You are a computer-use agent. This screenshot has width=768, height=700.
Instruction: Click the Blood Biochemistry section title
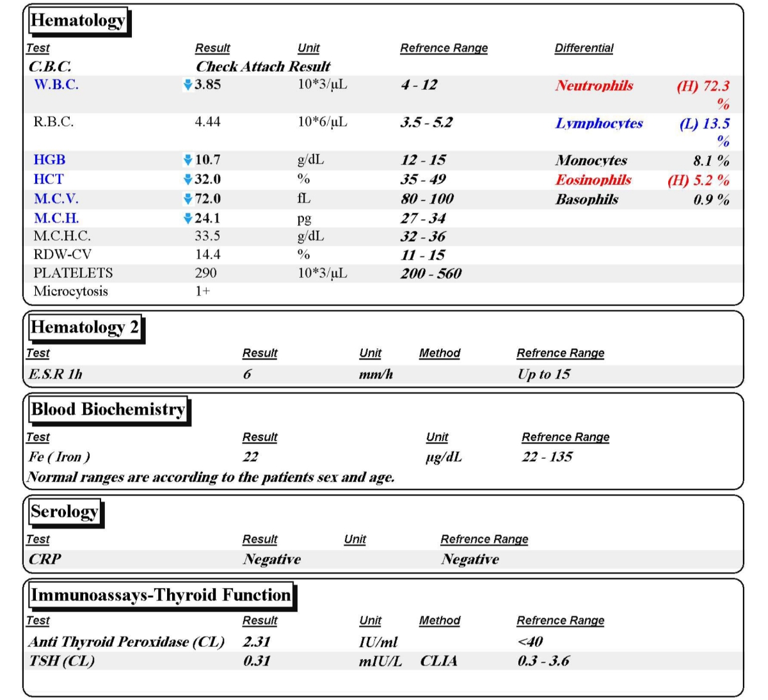pyautogui.click(x=108, y=410)
